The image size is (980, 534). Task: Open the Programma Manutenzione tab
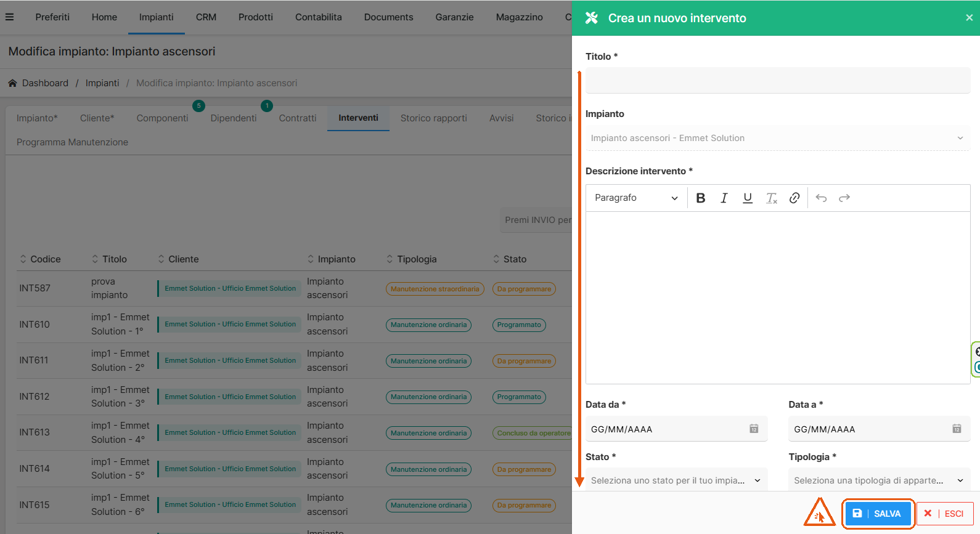tap(73, 142)
